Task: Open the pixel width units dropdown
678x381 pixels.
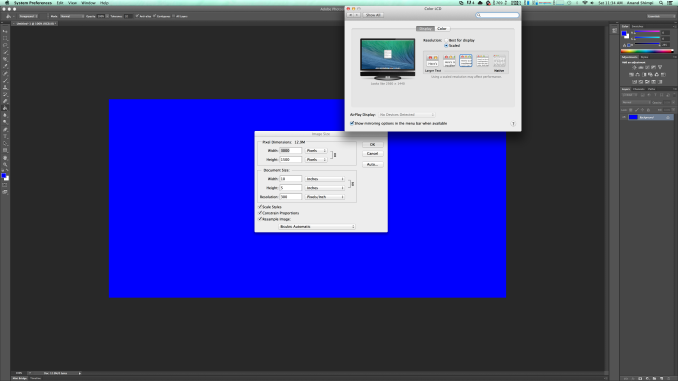Action: click(x=316, y=150)
